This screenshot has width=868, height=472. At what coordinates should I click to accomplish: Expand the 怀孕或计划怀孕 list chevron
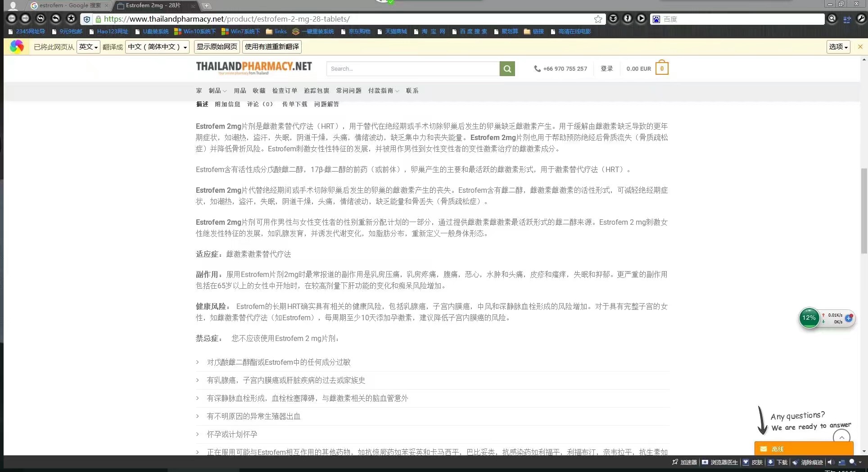pyautogui.click(x=197, y=434)
